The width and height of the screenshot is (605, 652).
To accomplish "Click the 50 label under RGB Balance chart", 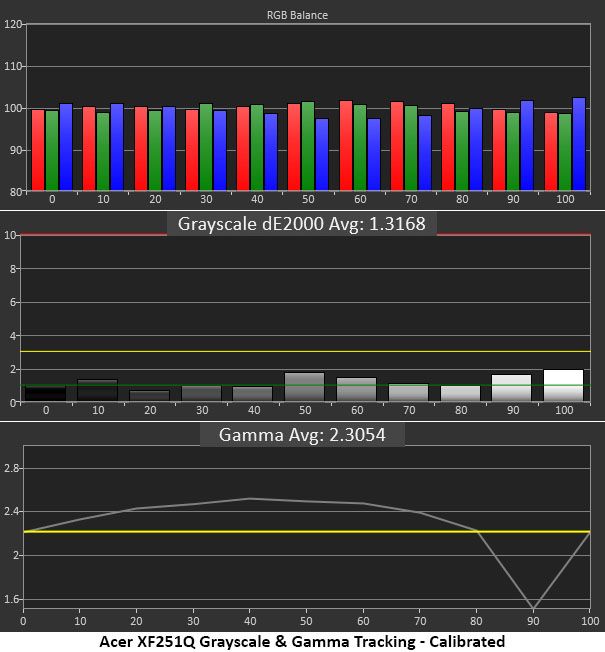I will point(308,199).
